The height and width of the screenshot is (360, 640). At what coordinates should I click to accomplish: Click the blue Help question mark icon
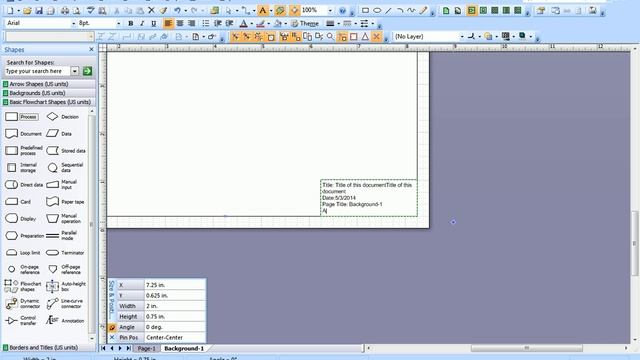pos(343,11)
